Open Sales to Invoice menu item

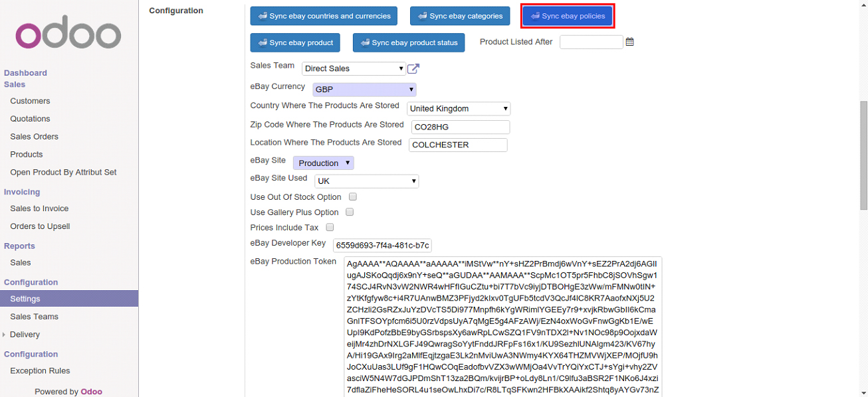point(39,208)
